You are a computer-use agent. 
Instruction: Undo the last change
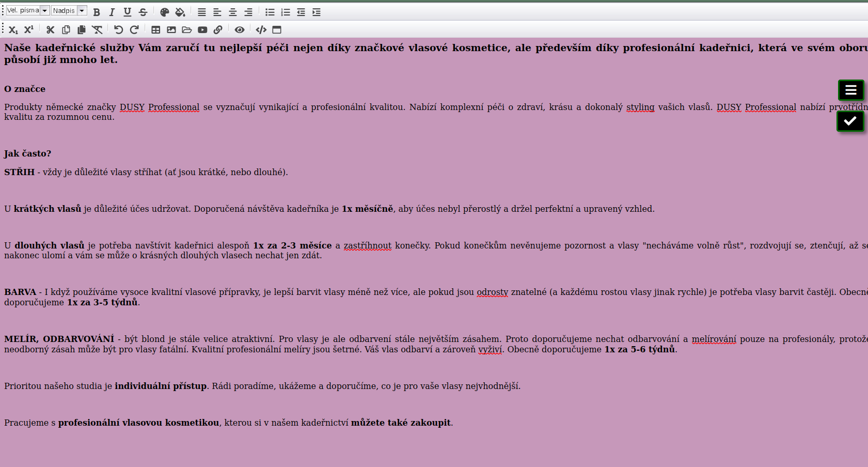119,29
